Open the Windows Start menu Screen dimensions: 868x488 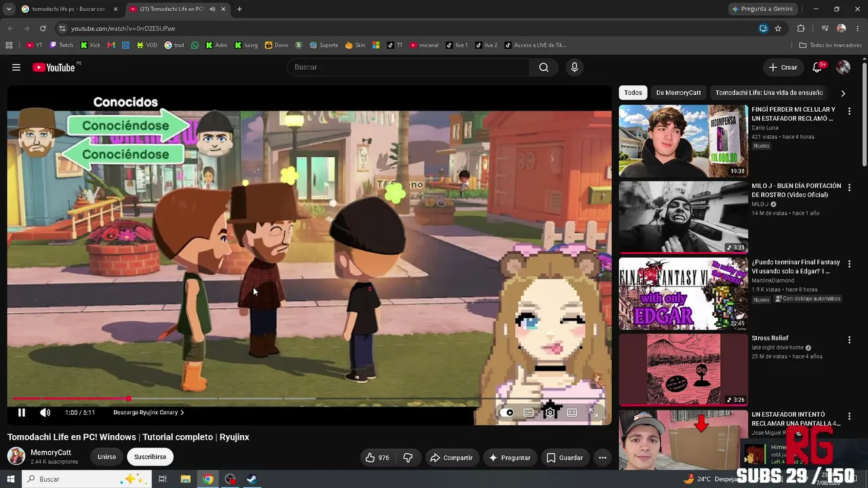pos(10,479)
